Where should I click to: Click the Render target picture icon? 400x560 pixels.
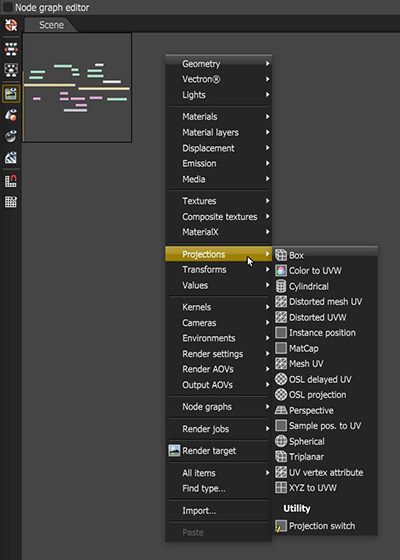pos(174,451)
